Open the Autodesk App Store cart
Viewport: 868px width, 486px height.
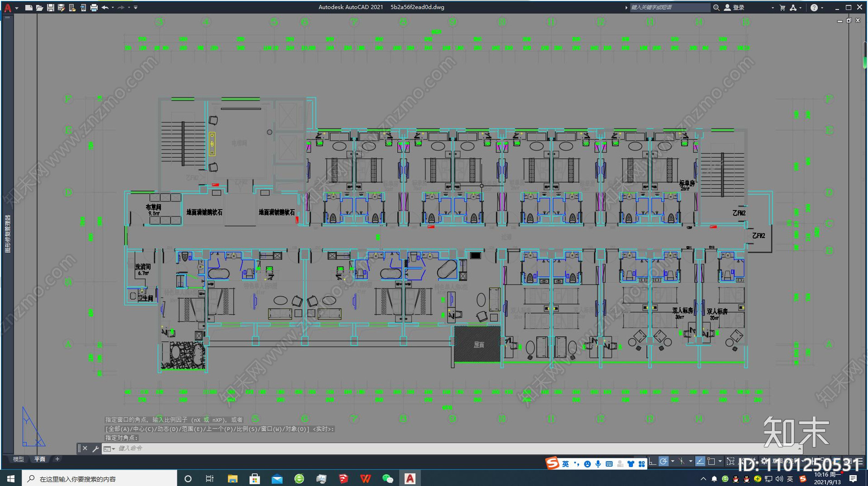(782, 8)
